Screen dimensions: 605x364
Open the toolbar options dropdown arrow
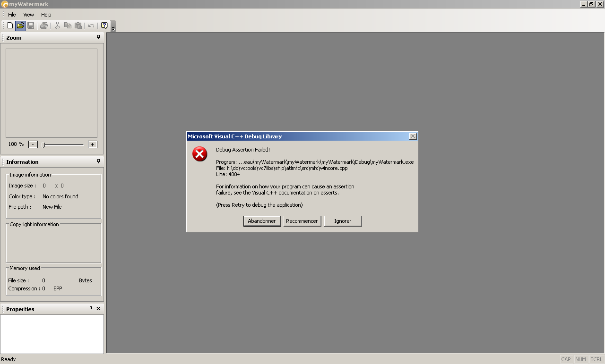tap(113, 27)
